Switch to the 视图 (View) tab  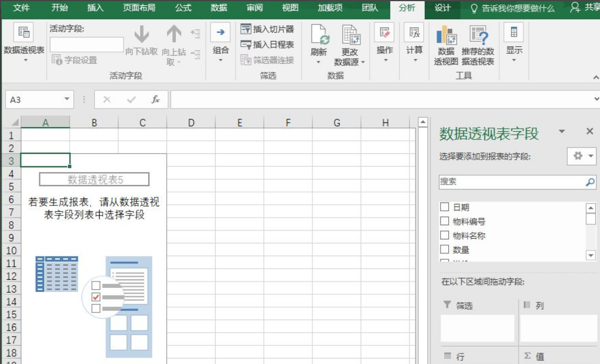pyautogui.click(x=290, y=8)
